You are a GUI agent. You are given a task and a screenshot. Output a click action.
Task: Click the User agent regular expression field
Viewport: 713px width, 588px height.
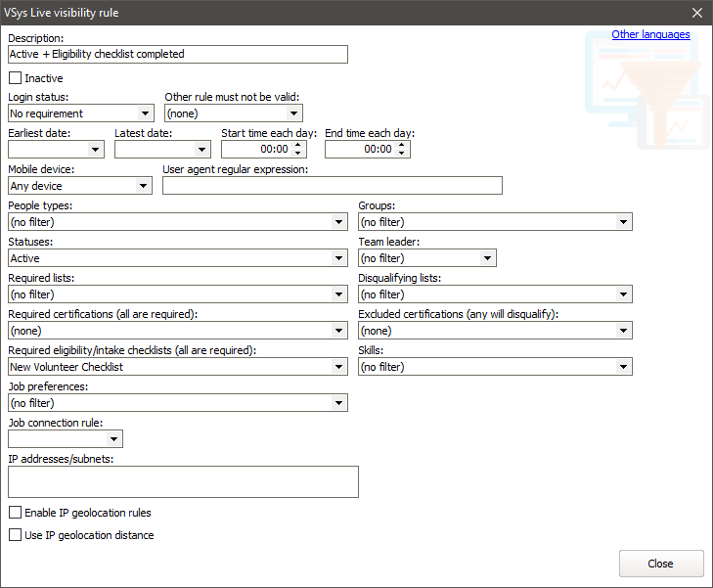[332, 186]
